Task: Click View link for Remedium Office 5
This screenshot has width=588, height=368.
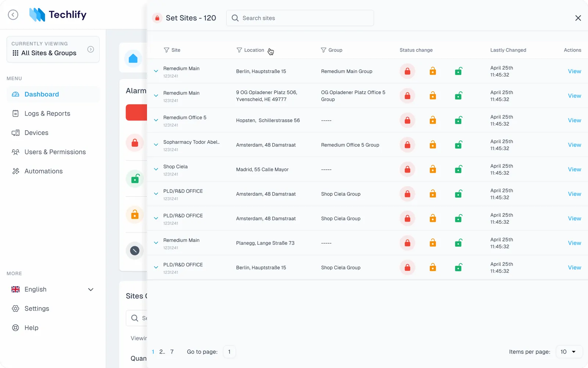Action: [x=574, y=120]
